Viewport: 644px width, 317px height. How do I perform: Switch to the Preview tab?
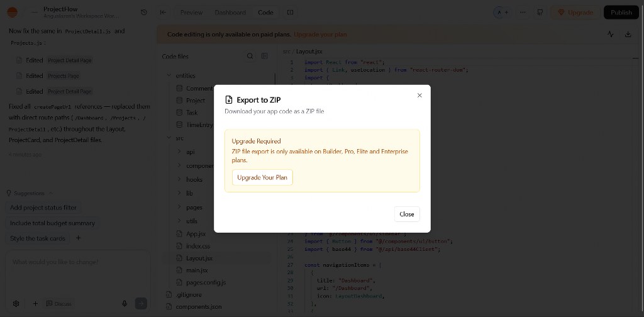191,13
